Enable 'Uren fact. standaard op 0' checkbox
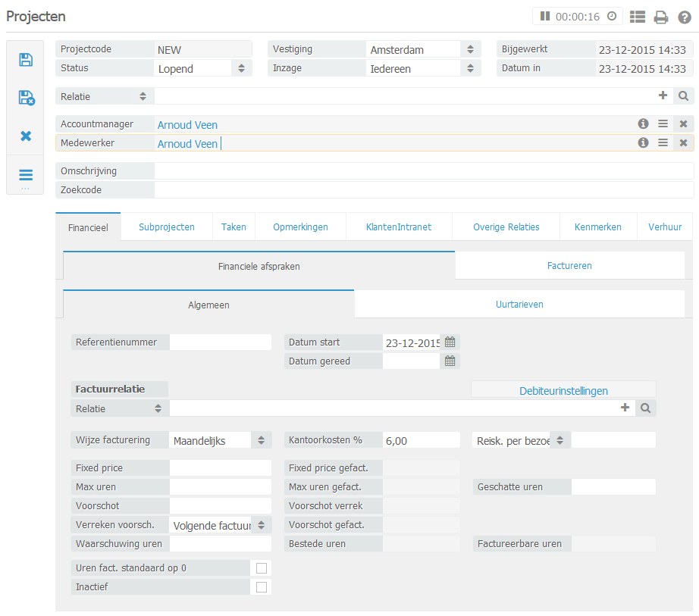Image resolution: width=699 pixels, height=616 pixels. pos(262,568)
